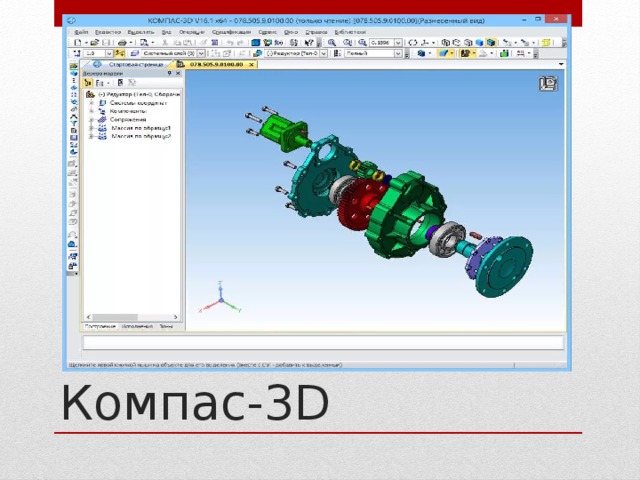Open the Полный display dropdown
This screenshot has height=480, width=640.
click(x=398, y=53)
